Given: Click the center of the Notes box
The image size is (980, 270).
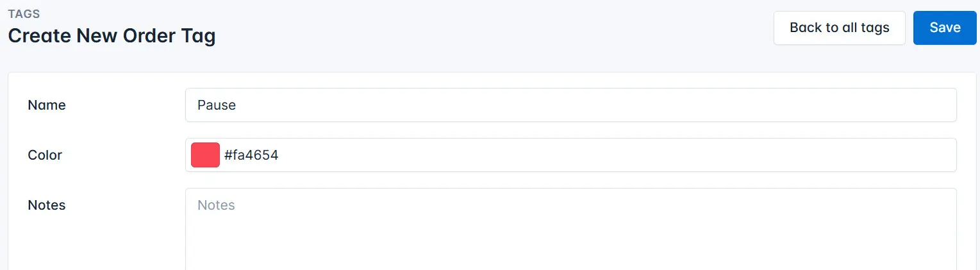Looking at the screenshot, I should (x=570, y=230).
